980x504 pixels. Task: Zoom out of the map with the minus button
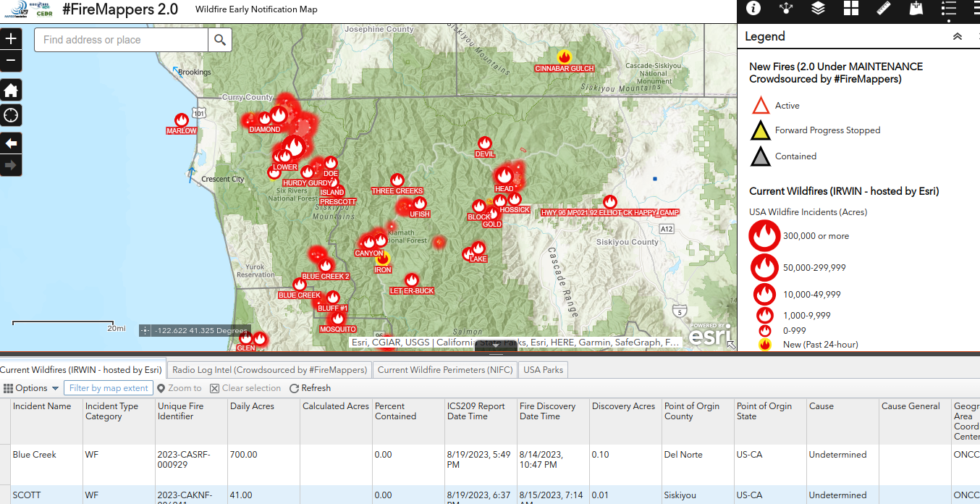pyautogui.click(x=11, y=61)
